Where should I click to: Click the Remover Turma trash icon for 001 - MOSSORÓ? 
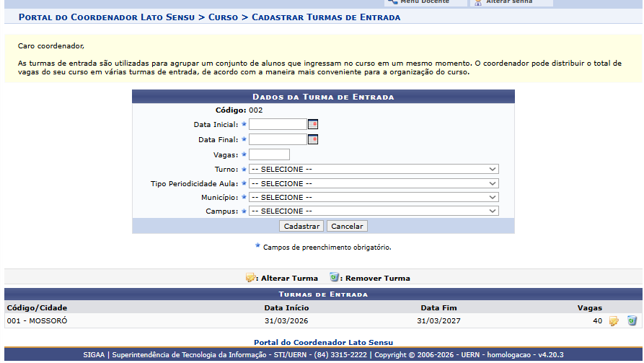coord(632,320)
